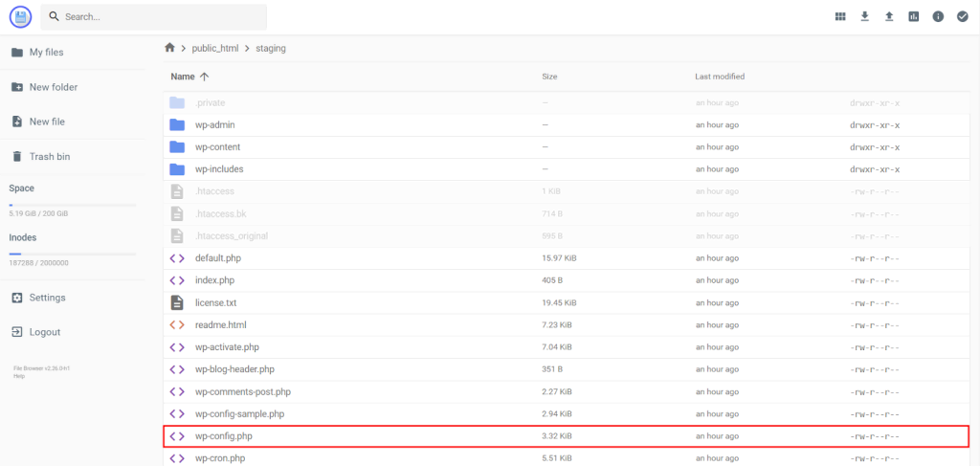Screen dimensions: 980x466
Task: Click the 187288 / 2000000 inodes text
Action: tap(38, 263)
